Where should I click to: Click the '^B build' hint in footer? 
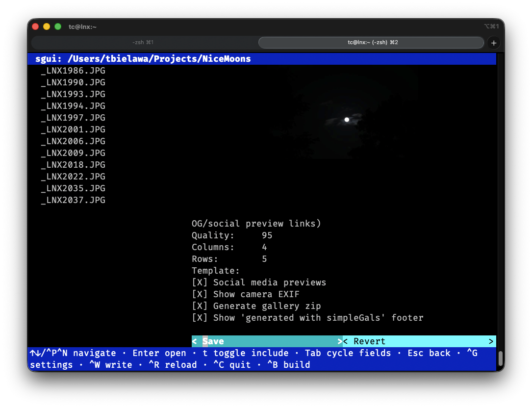point(289,364)
